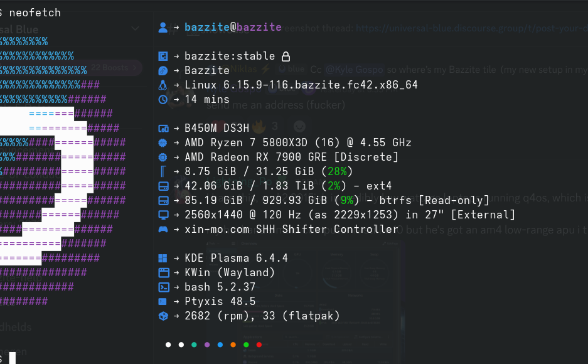Click the "2682 (rpm), 33 (flatpak)" text
Image resolution: width=588 pixels, height=364 pixels.
[262, 316]
